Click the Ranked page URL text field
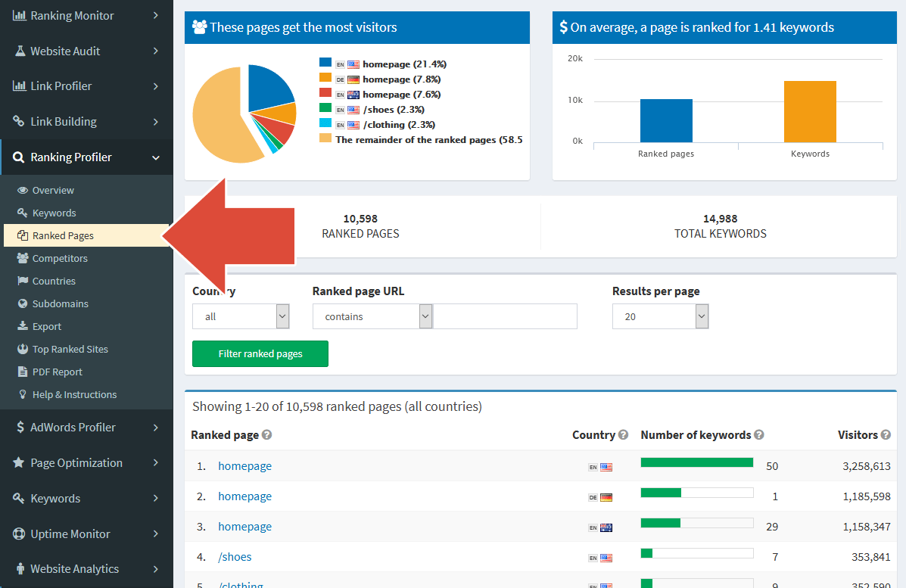 [x=505, y=316]
